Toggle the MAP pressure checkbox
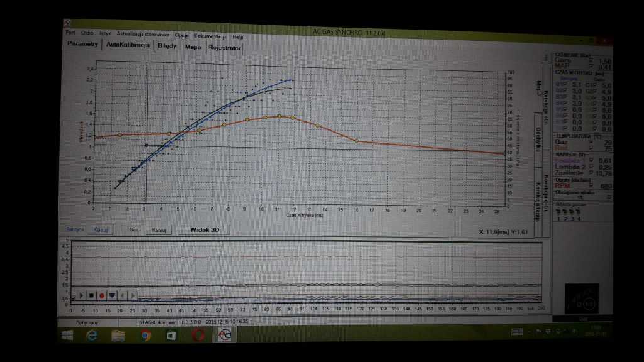Viewport: 644px width, 362px height. pyautogui.click(x=589, y=66)
